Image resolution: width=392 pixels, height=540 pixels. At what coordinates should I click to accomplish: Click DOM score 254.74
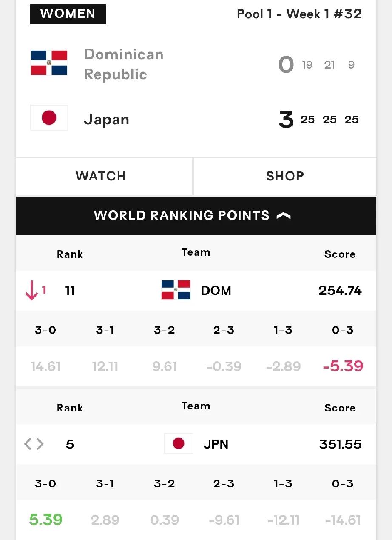340,291
